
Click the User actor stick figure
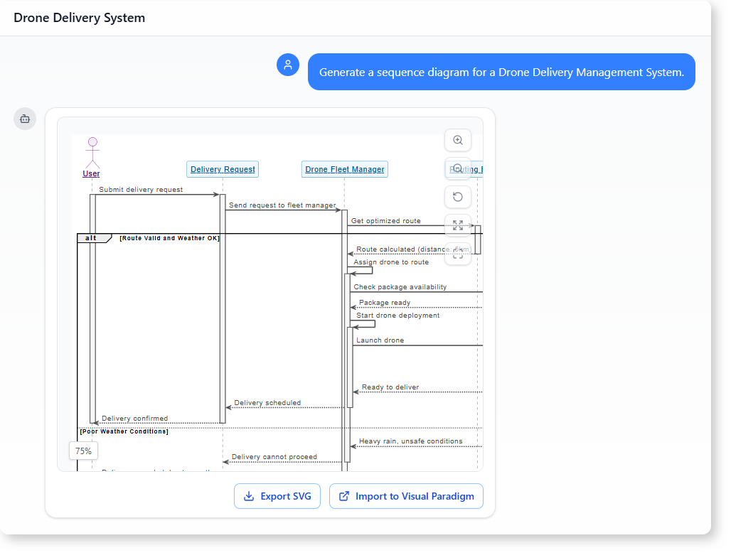click(92, 152)
